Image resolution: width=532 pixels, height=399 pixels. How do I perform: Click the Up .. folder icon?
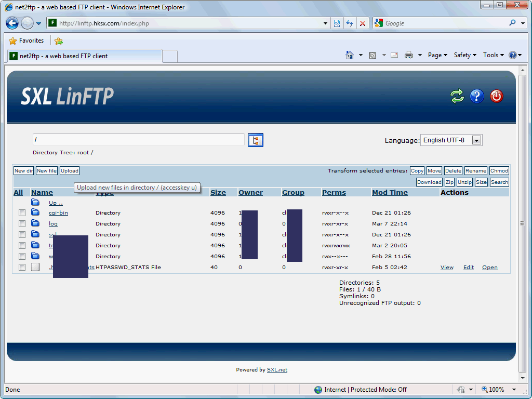point(35,202)
